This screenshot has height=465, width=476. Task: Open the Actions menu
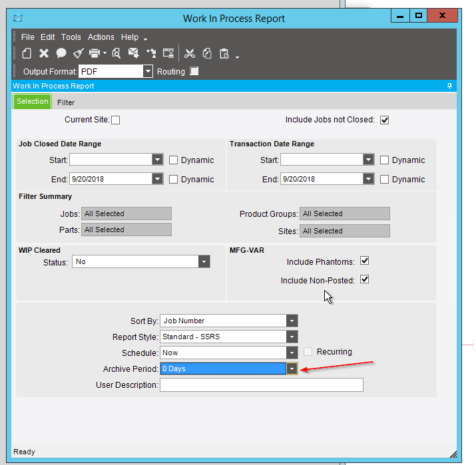101,37
